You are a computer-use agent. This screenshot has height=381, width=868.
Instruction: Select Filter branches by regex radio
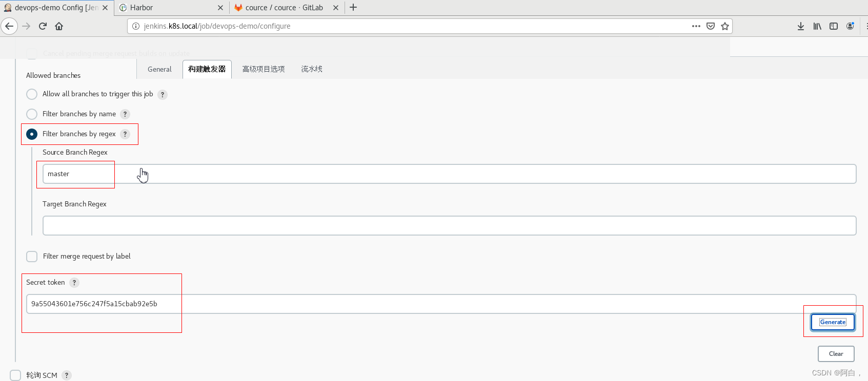tap(32, 134)
